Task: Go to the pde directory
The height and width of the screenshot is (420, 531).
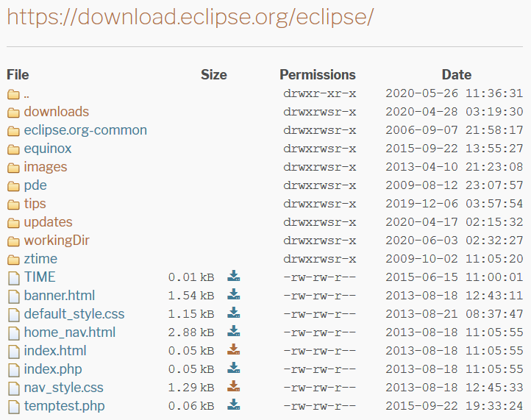Action: [x=35, y=185]
